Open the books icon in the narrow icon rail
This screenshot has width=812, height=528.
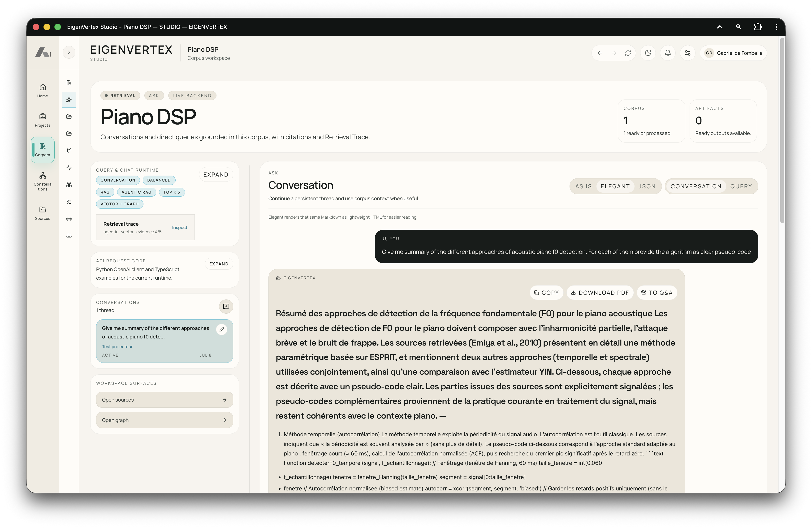click(69, 83)
